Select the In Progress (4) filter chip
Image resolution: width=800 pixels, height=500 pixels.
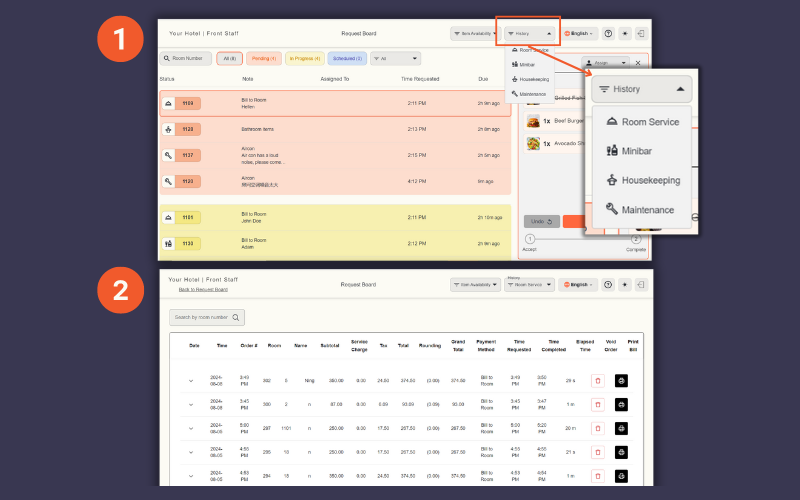[x=303, y=59]
